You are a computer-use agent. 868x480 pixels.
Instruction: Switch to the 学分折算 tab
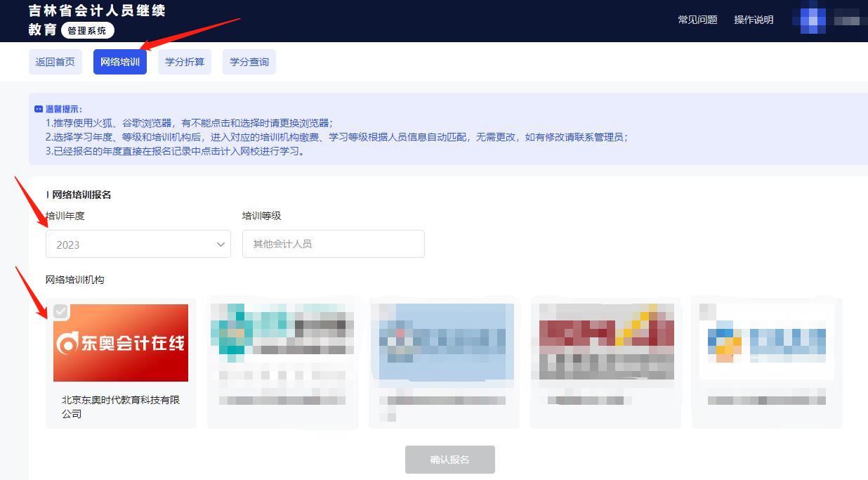(184, 62)
